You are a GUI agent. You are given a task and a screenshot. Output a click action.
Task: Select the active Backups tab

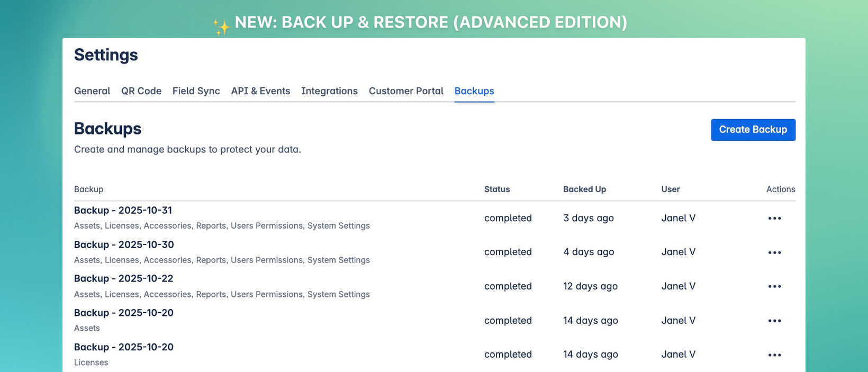474,91
